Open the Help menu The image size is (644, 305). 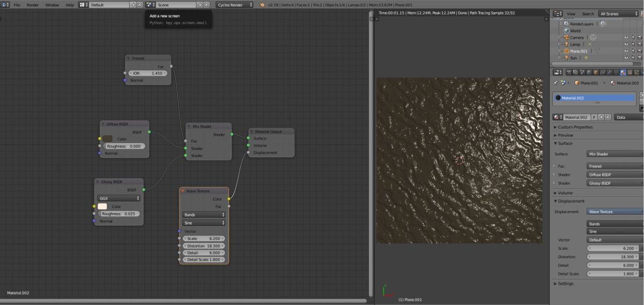[70, 4]
